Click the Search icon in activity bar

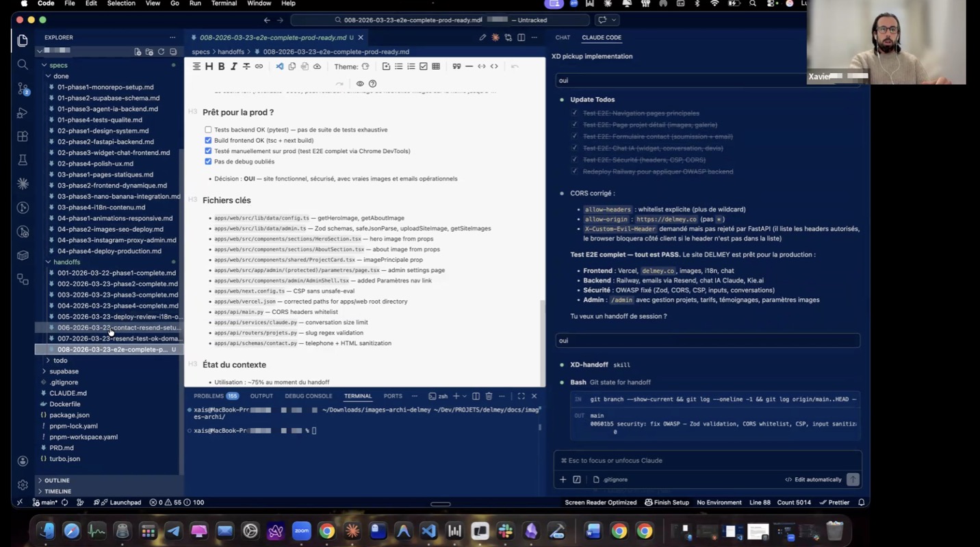tap(23, 64)
